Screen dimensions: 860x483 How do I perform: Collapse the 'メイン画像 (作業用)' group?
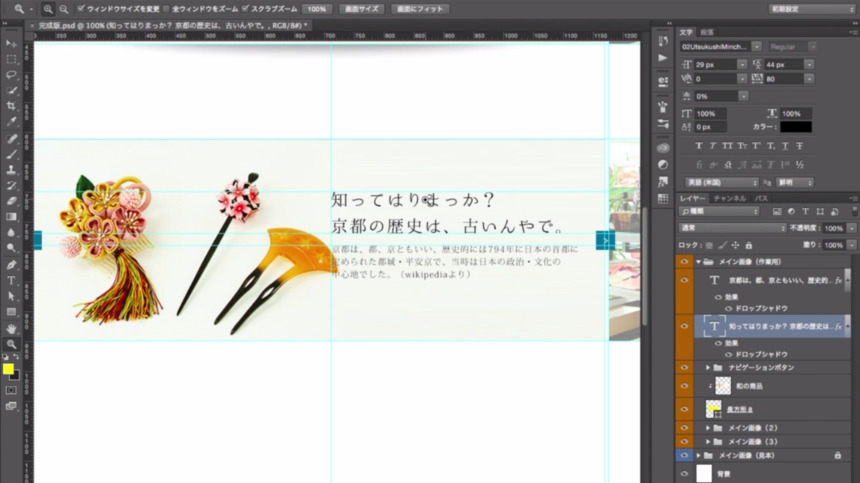coord(699,262)
